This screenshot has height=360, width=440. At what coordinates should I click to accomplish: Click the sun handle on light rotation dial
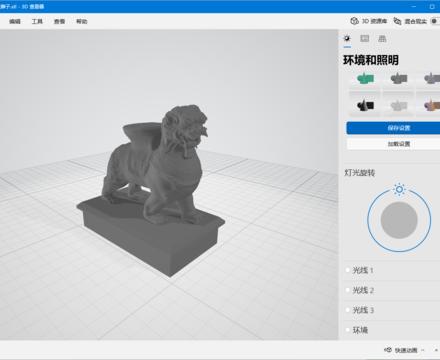pyautogui.click(x=399, y=190)
